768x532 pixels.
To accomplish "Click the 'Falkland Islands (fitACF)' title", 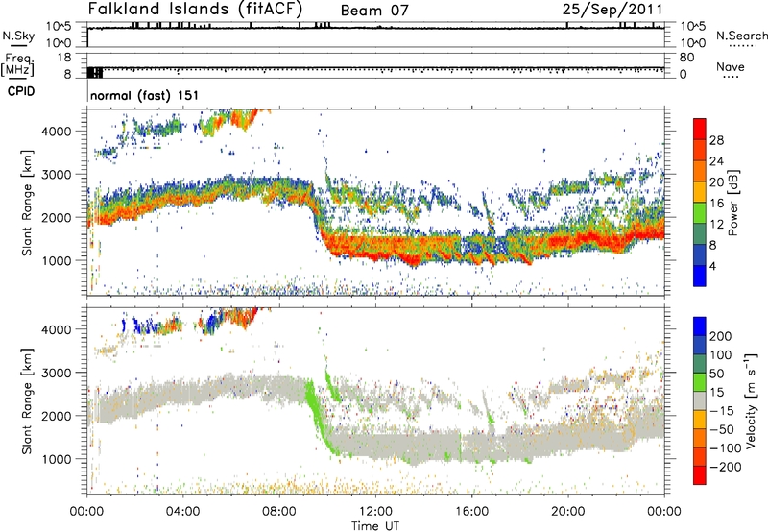I will pos(195,10).
